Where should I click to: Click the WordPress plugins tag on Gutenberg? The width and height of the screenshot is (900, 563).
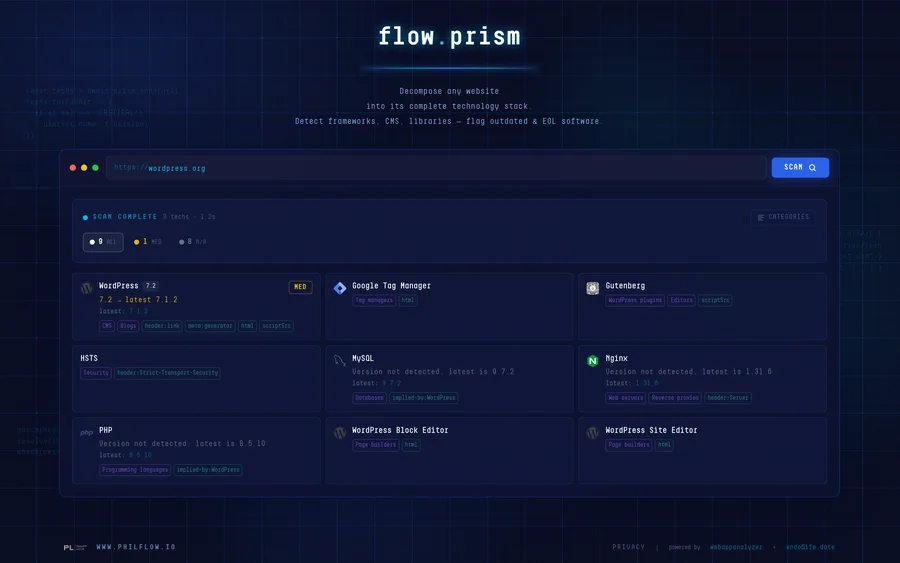click(635, 300)
